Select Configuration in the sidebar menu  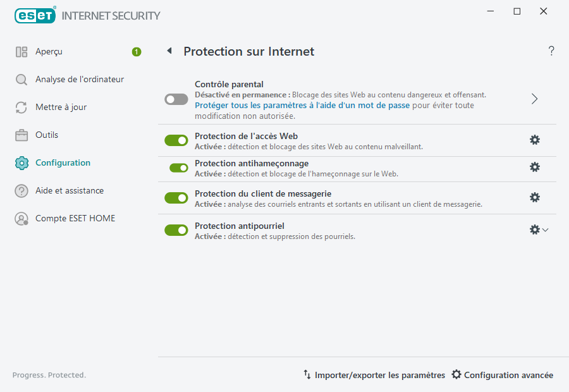tap(63, 162)
